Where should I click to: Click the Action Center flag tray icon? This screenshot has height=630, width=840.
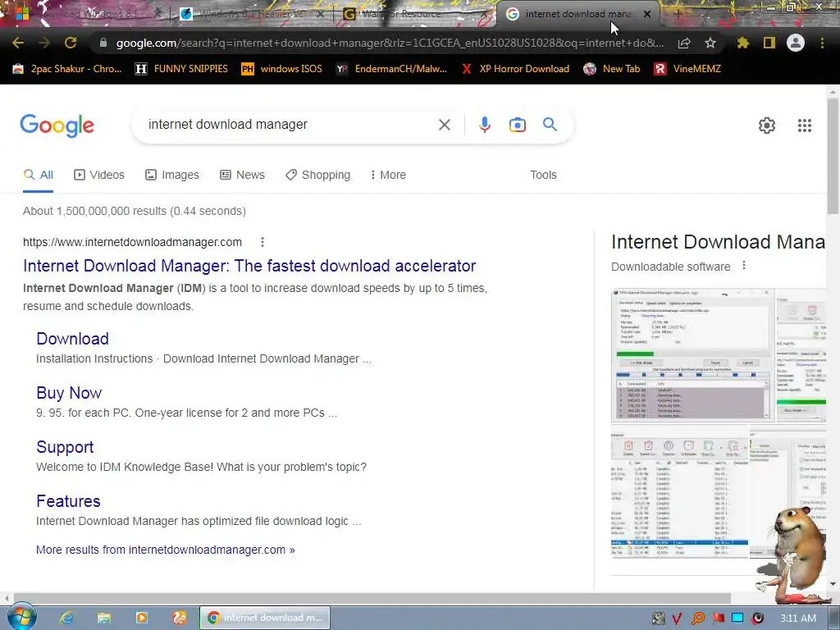point(718,619)
